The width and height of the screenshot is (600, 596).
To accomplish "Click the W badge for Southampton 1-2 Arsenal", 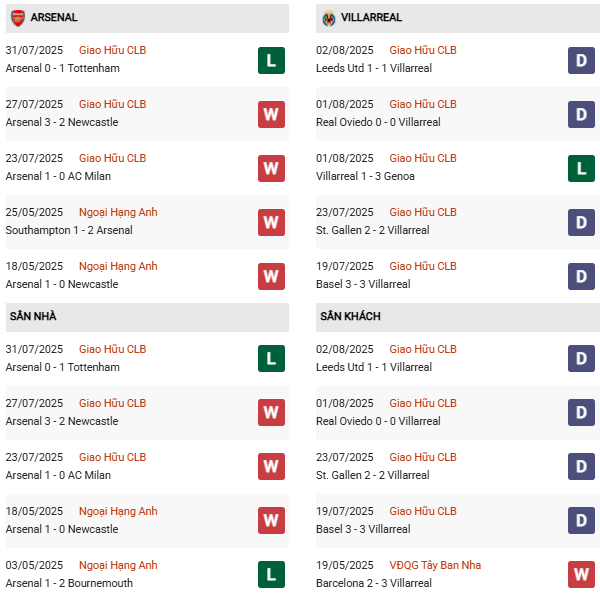I will click(x=271, y=222).
